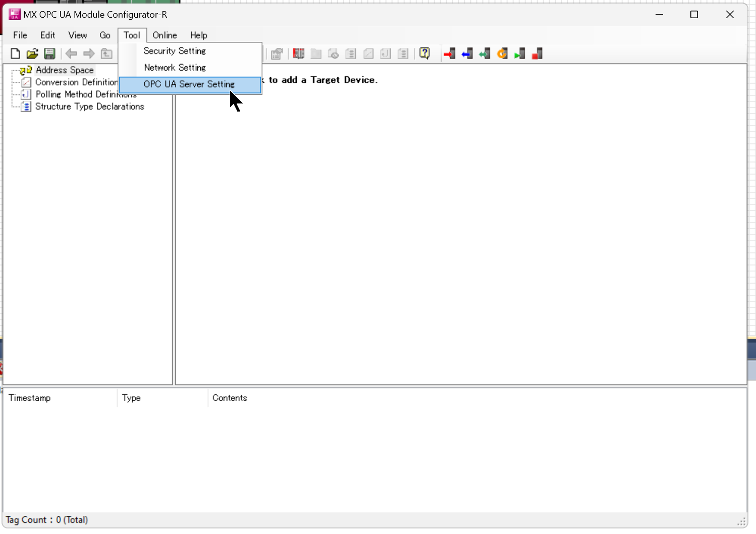Click the Timestamp column header
The image size is (756, 534).
[60, 398]
